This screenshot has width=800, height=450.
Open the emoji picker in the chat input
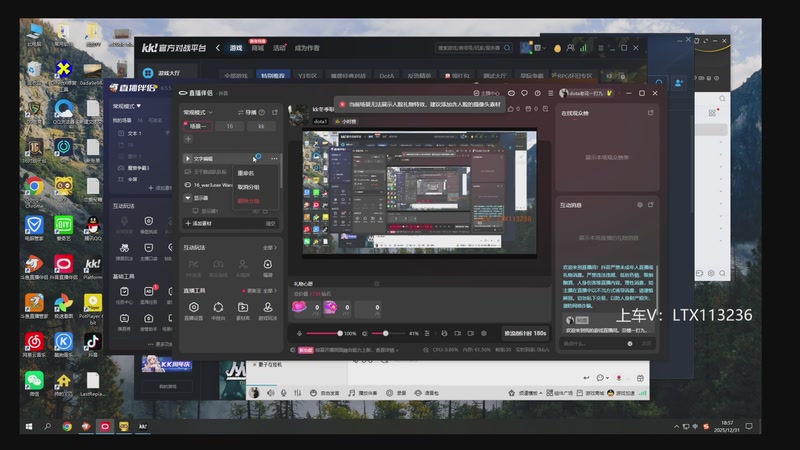tap(630, 343)
